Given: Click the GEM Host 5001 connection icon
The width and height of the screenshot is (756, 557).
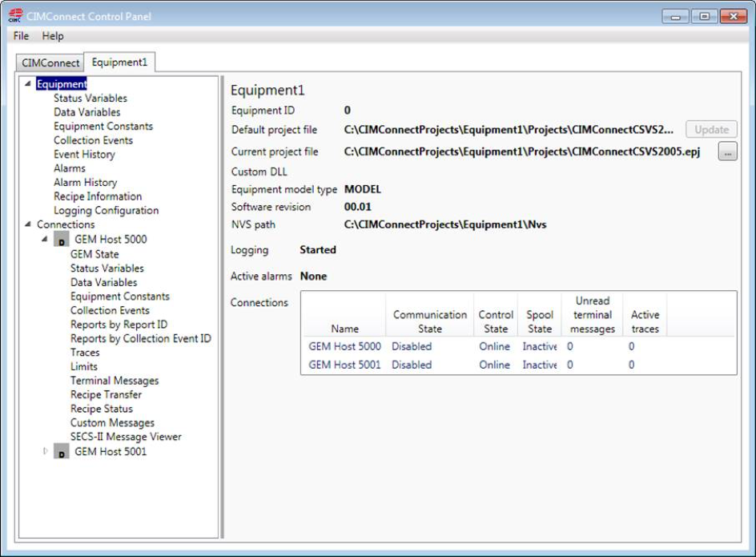Looking at the screenshot, I should (x=62, y=452).
